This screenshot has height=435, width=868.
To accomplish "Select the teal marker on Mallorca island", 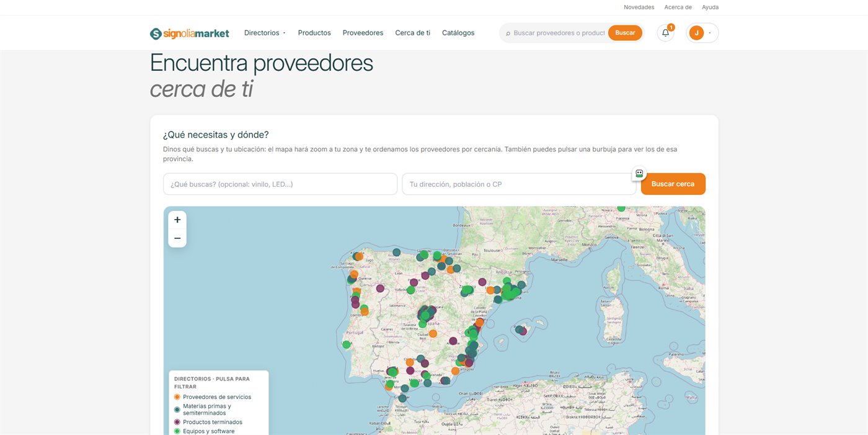I will point(518,330).
